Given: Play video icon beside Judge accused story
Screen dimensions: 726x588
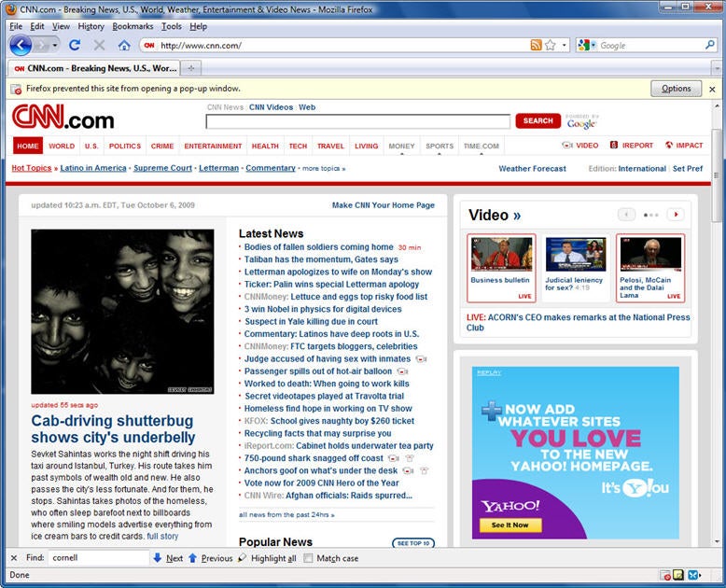Looking at the screenshot, I should pos(421,358).
